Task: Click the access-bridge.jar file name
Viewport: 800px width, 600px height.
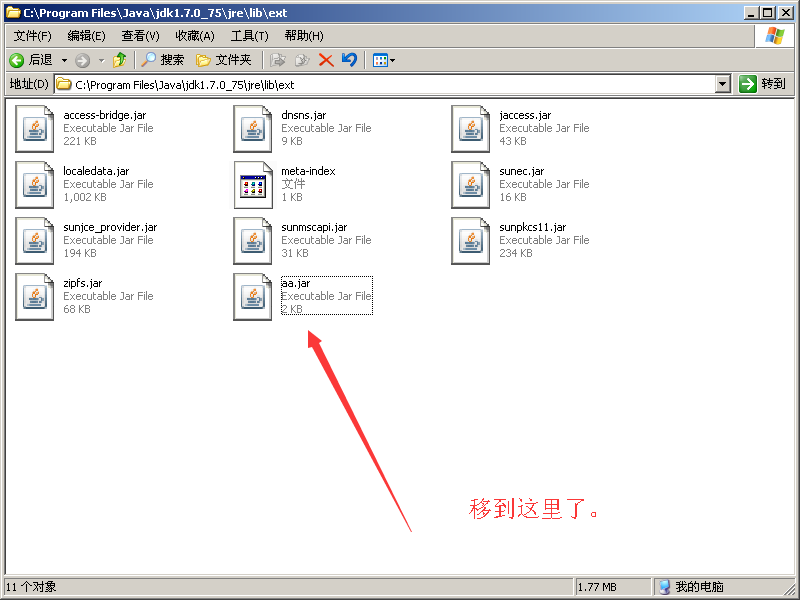Action: pos(105,115)
